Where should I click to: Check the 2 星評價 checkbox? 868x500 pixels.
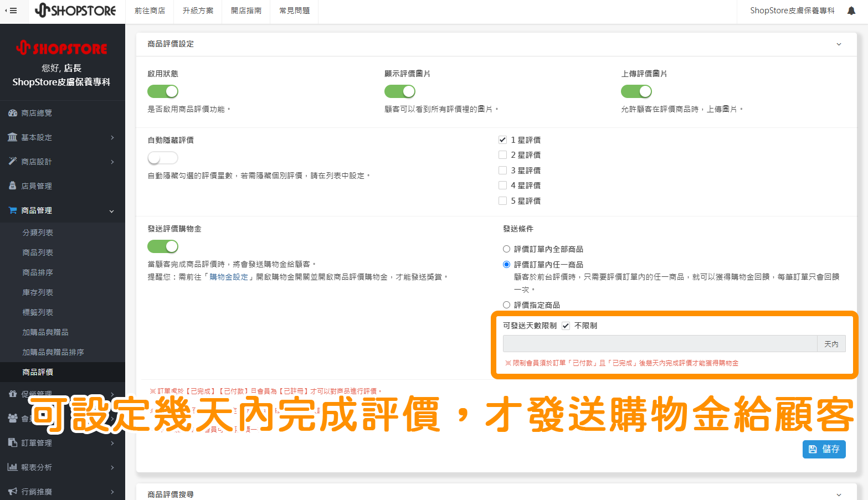point(503,155)
